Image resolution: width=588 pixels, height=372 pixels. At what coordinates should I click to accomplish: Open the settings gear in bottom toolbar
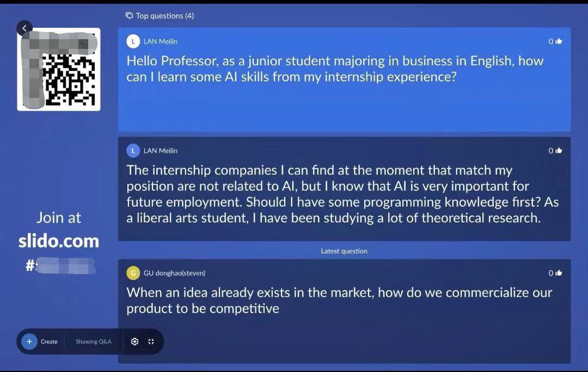pyautogui.click(x=134, y=342)
